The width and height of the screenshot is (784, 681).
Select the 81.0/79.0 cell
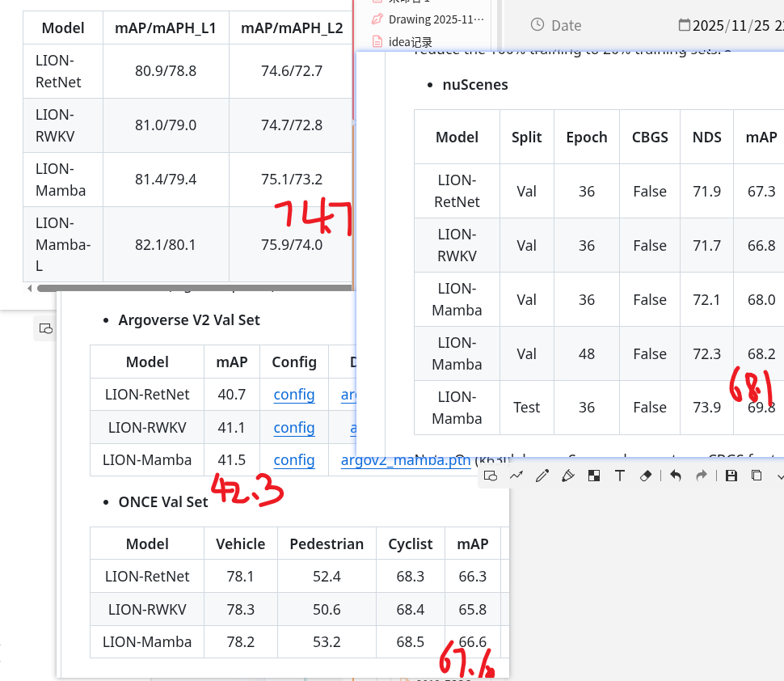pos(166,125)
